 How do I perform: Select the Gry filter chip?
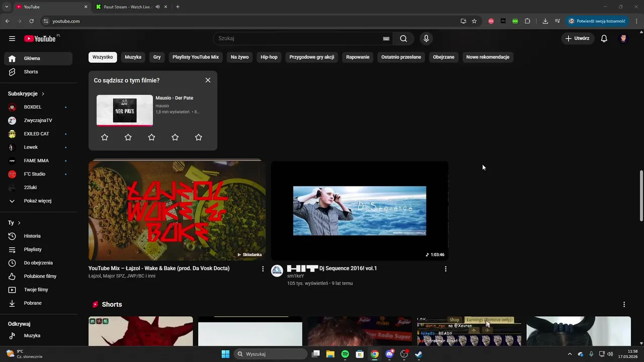coord(157,57)
